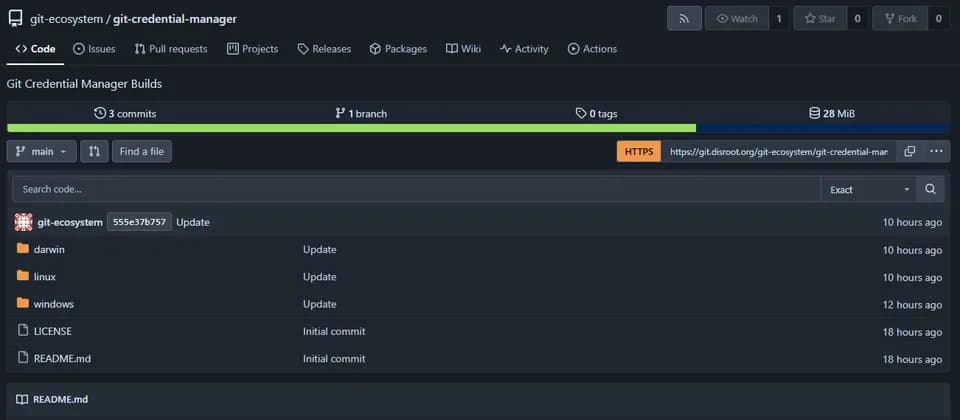Click the Find a file button

click(x=142, y=151)
